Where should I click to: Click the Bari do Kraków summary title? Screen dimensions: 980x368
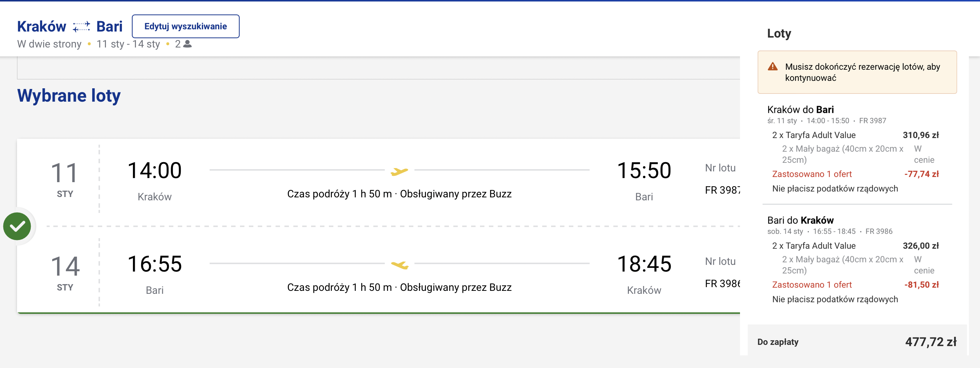tap(800, 220)
